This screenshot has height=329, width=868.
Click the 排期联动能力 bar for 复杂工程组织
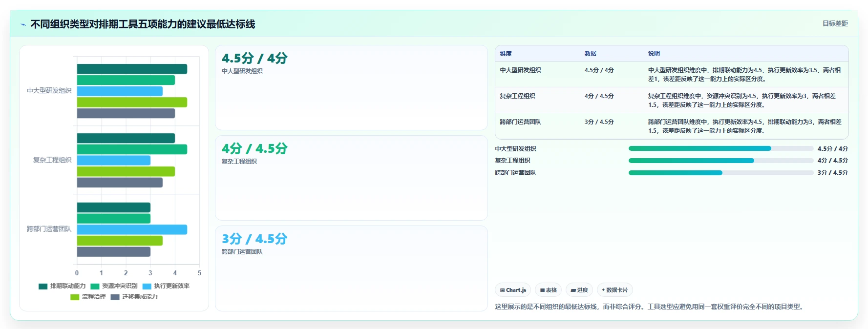coord(126,138)
